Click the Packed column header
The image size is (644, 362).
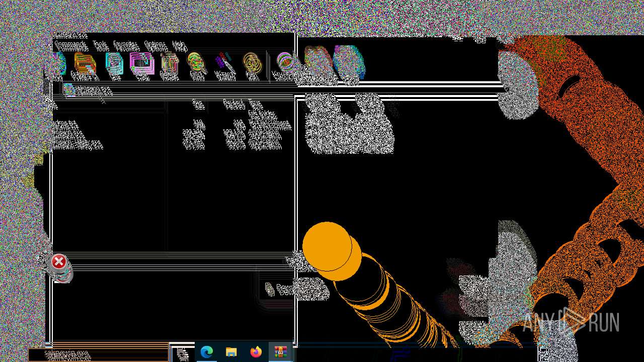point(234,106)
